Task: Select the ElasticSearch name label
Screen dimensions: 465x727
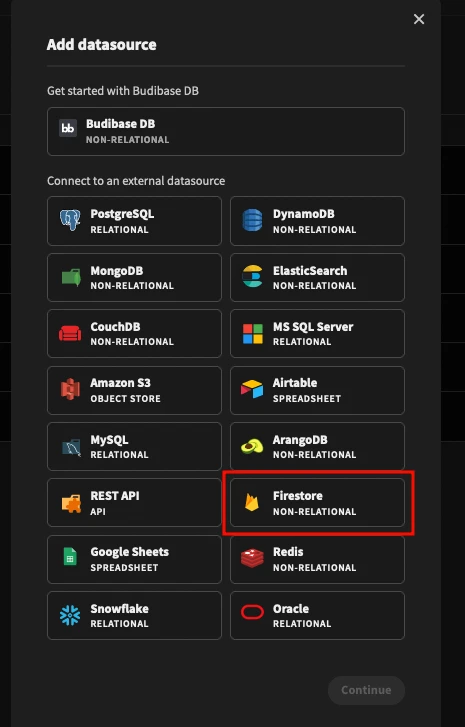Action: (x=310, y=271)
